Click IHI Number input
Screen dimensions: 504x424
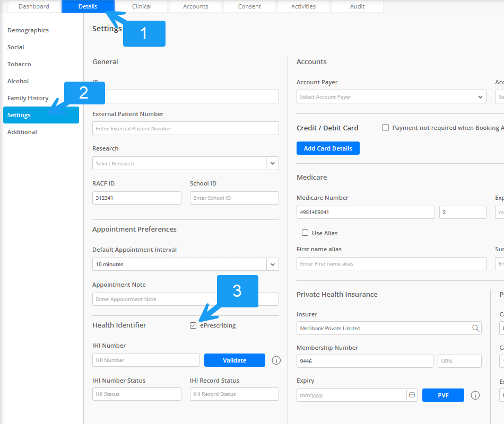[146, 360]
